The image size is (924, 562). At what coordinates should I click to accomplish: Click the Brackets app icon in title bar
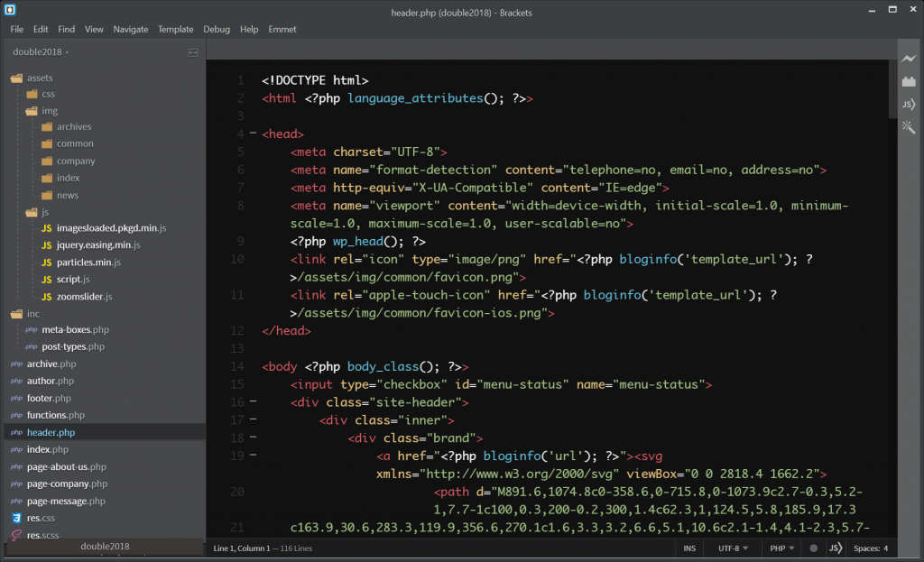tap(10, 10)
